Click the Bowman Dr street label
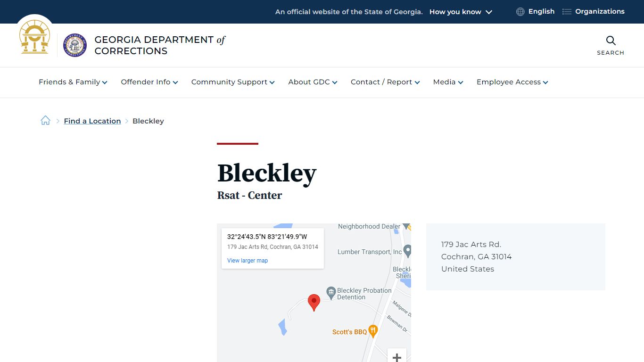Viewport: 644px width, 362px height. click(397, 323)
